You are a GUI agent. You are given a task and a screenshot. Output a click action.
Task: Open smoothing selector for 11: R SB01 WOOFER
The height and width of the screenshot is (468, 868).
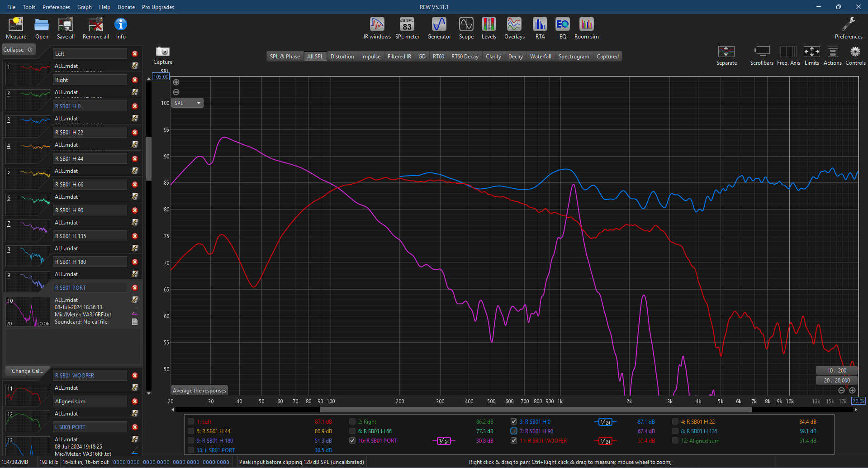[x=605, y=441]
